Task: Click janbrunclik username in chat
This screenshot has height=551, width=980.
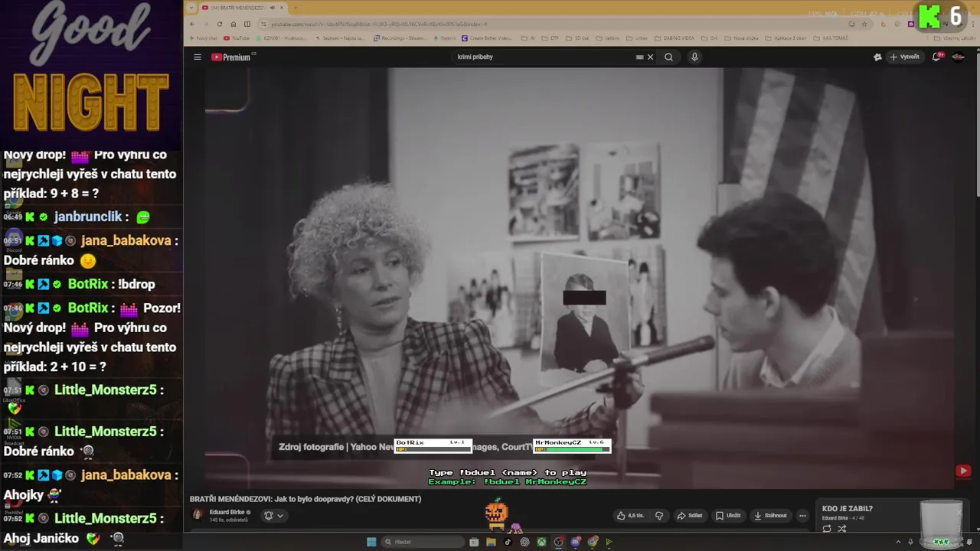Action: tap(88, 217)
